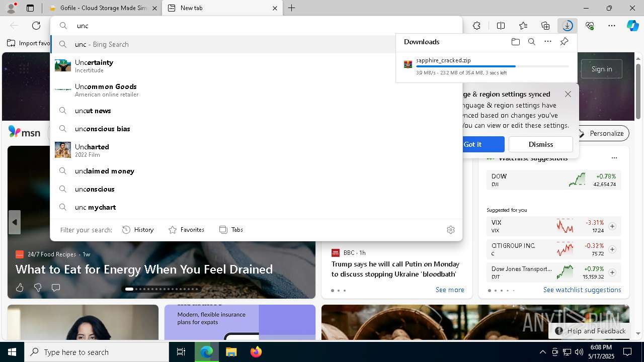The image size is (644, 362).
Task: Open watchlist card more options
Action: click(614, 158)
